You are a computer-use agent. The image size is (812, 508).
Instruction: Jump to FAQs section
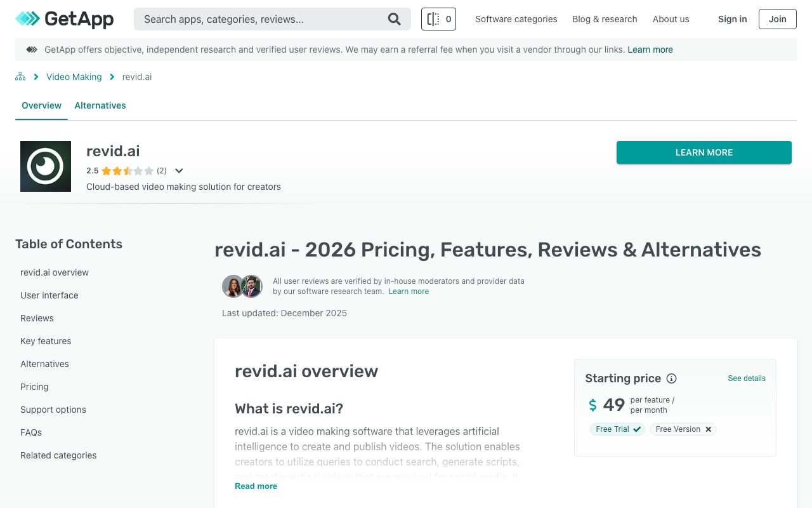tap(31, 432)
